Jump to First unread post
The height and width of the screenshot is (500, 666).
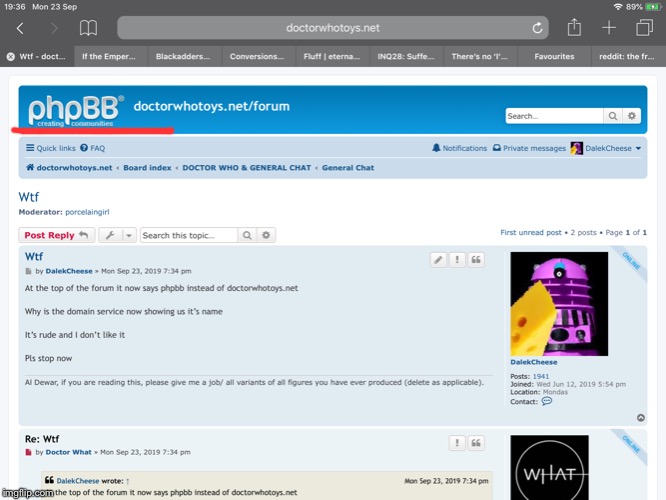coord(531,232)
